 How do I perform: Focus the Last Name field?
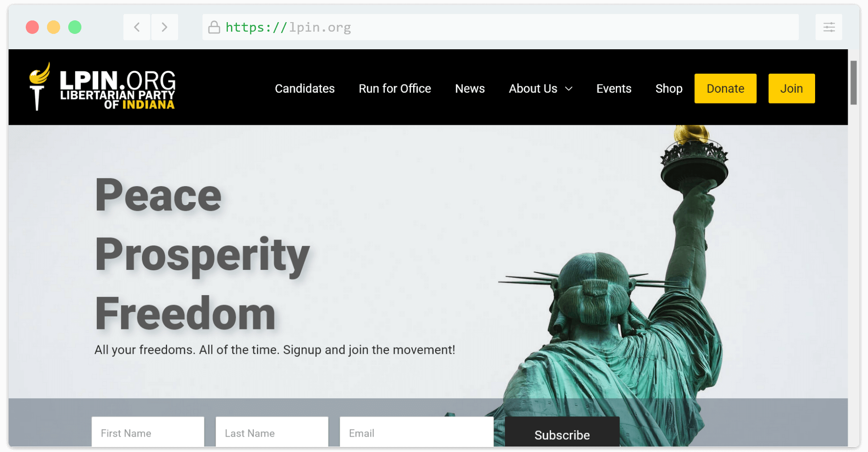[x=272, y=432]
